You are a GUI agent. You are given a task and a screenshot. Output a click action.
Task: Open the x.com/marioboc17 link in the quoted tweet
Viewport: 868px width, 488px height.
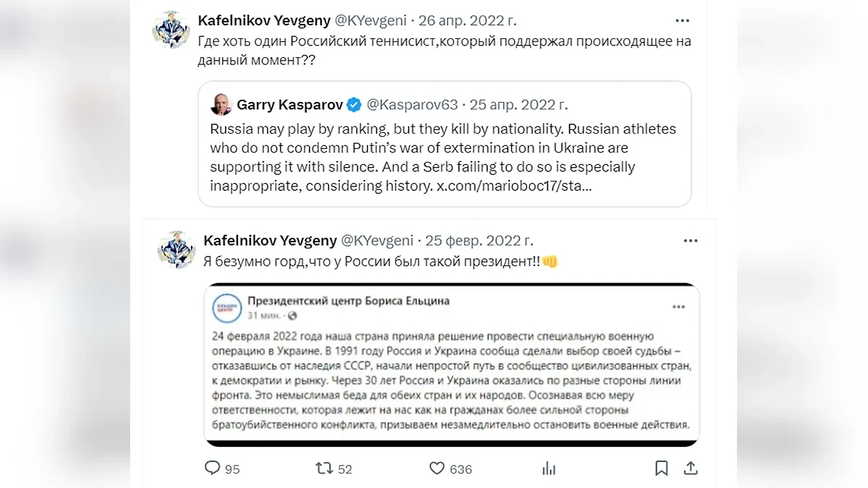click(514, 186)
